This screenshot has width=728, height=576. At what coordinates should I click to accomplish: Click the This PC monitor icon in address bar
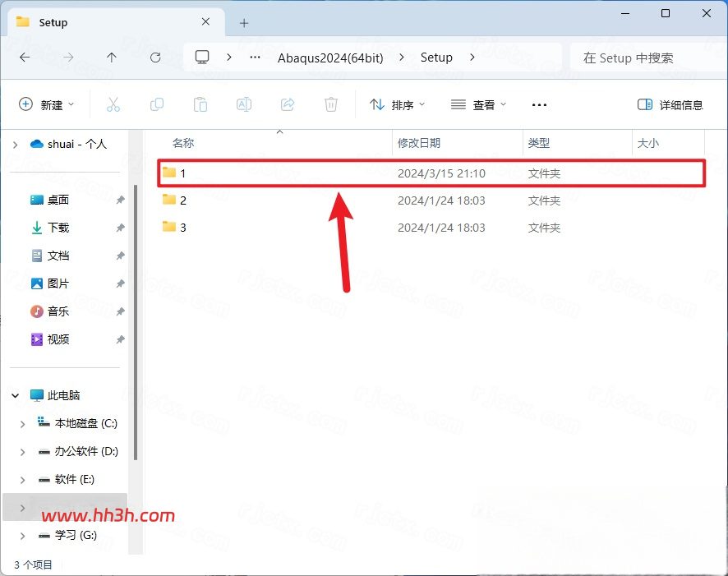tap(202, 57)
